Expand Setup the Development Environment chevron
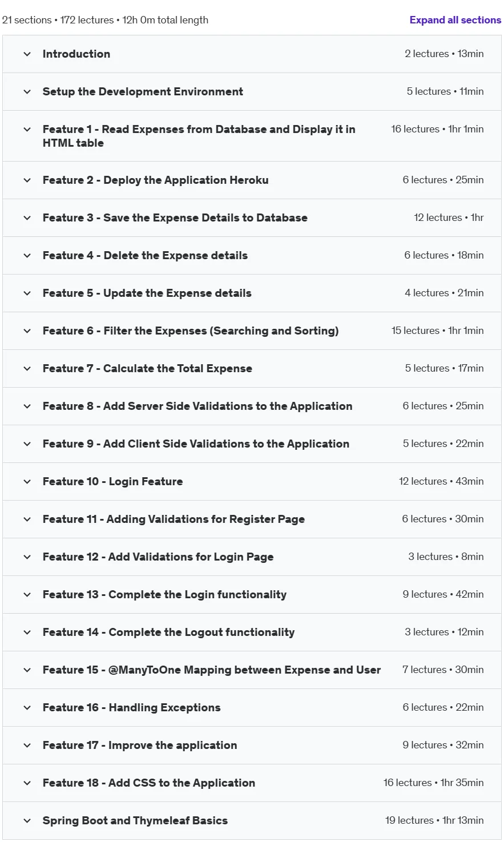Viewport: 504px width, 842px height. (27, 92)
